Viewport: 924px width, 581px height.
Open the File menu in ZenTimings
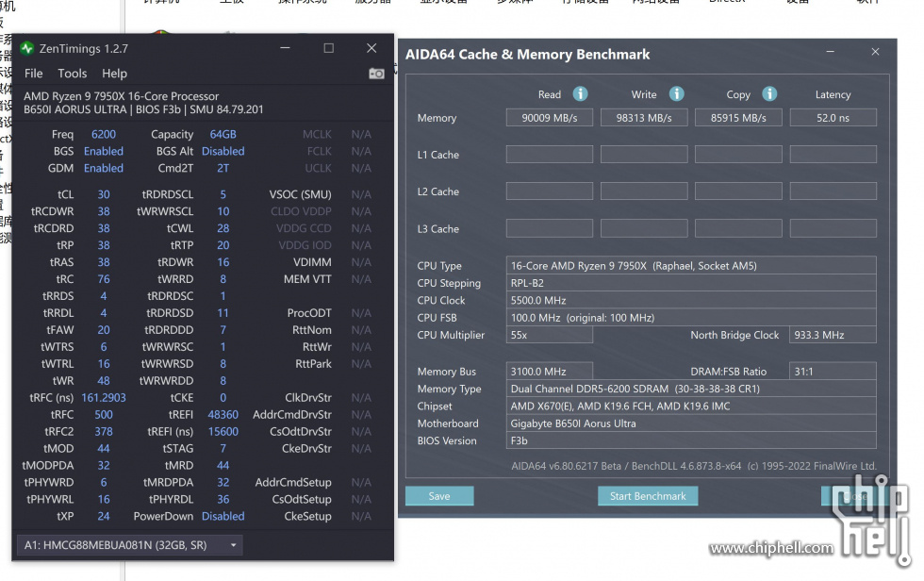pos(34,74)
